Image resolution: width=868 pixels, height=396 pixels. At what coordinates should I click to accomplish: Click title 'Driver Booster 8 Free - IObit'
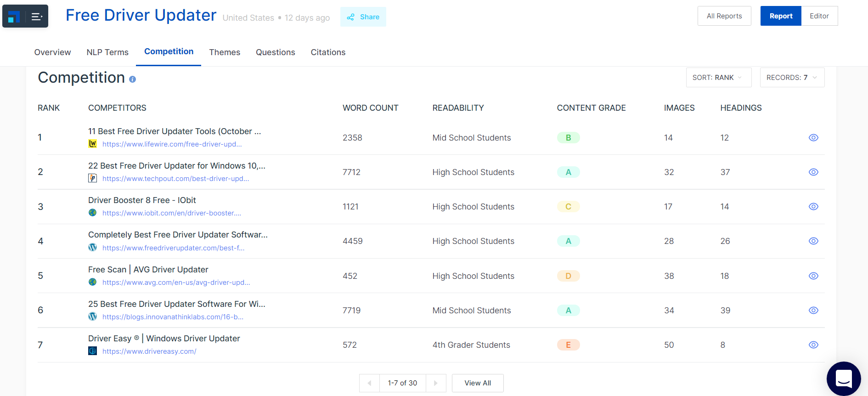pyautogui.click(x=142, y=200)
